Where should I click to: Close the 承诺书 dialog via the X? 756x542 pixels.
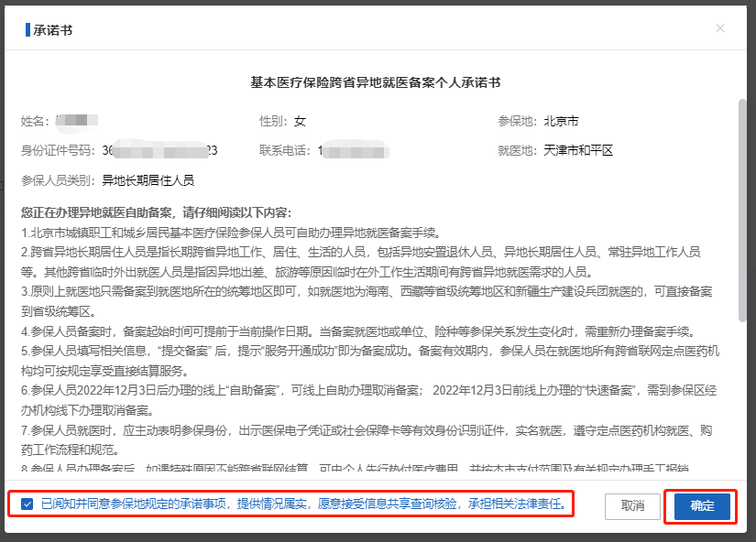click(720, 28)
